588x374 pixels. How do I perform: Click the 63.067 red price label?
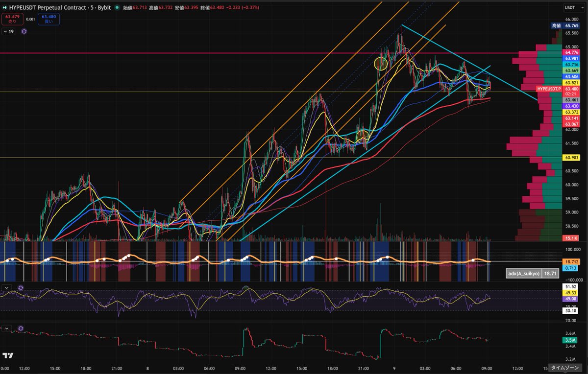572,124
